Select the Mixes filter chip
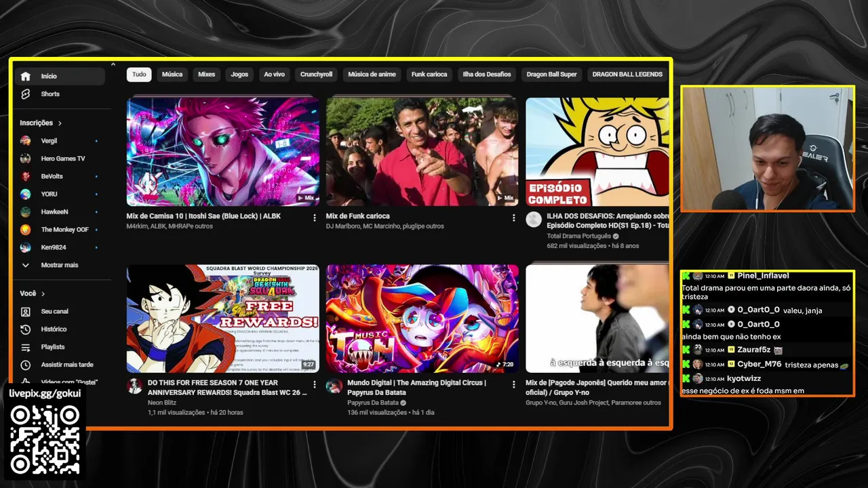 click(x=206, y=75)
